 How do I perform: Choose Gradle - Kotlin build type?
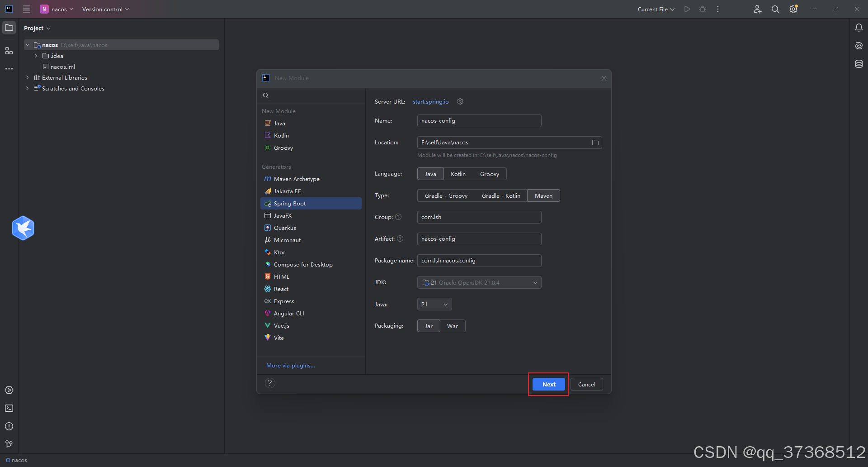(x=501, y=196)
